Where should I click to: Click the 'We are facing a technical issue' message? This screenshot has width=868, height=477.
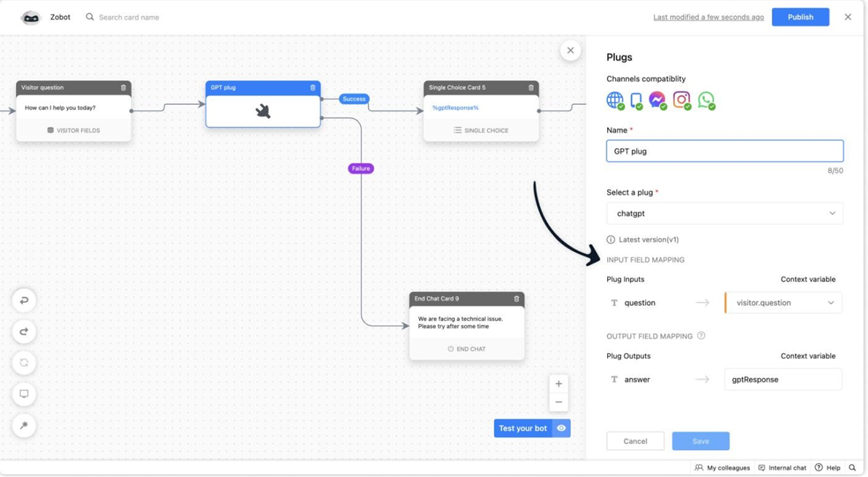[x=461, y=323]
